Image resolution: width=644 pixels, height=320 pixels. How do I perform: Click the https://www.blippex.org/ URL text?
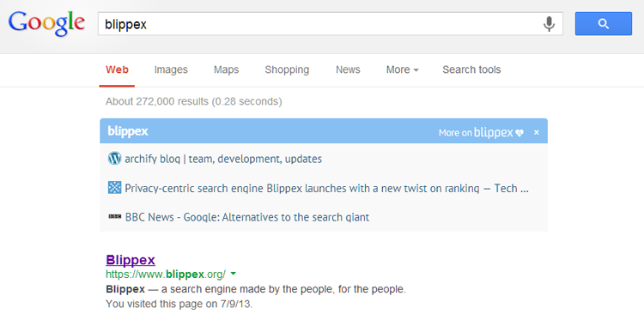(x=166, y=274)
